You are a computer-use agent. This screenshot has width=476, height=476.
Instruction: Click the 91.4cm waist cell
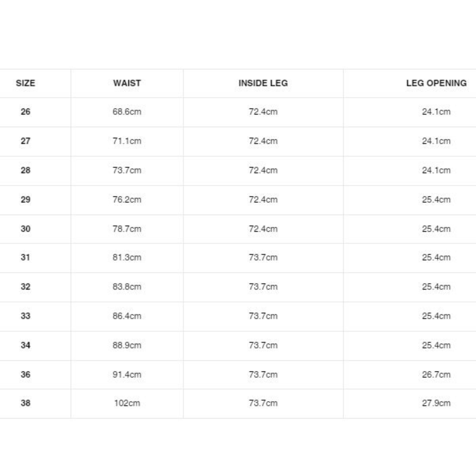coord(127,375)
